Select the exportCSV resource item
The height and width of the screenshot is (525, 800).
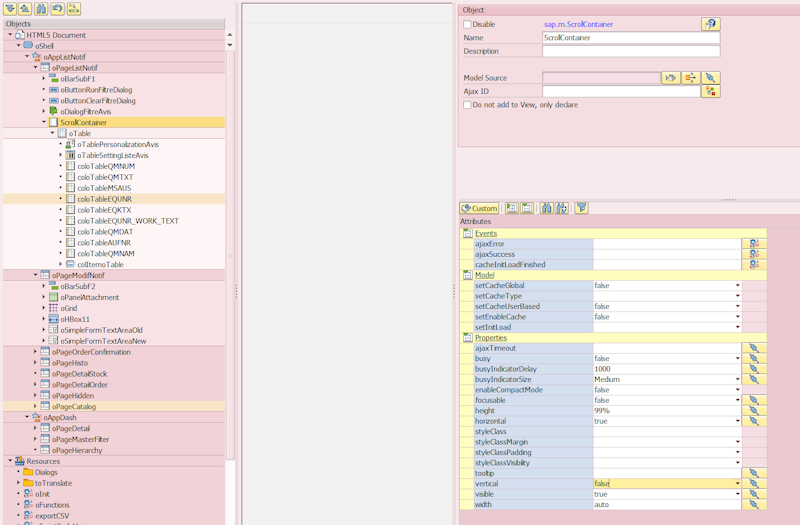(x=52, y=515)
